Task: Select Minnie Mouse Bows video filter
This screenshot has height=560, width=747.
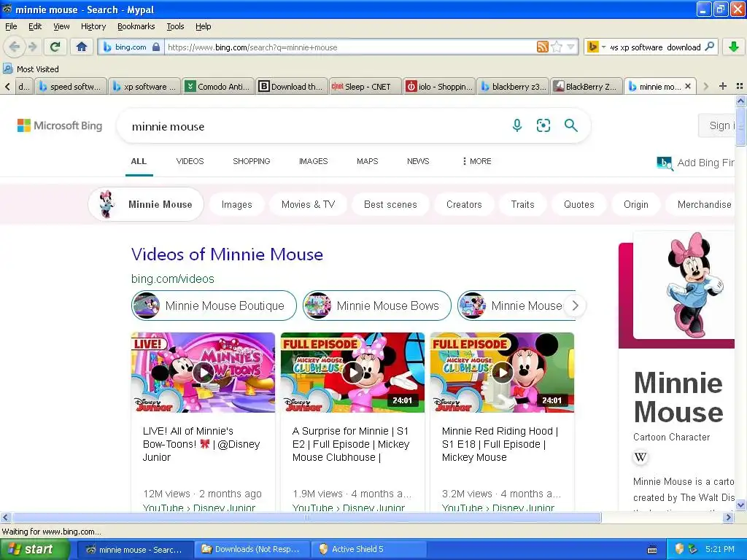Action: (x=377, y=306)
